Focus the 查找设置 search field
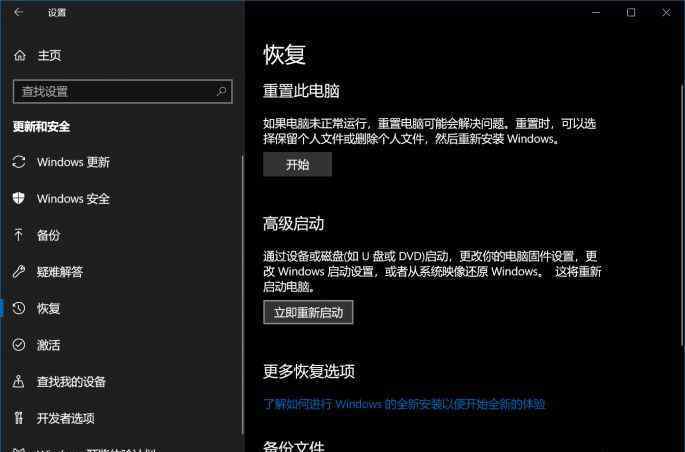The image size is (685, 452). pyautogui.click(x=110, y=91)
